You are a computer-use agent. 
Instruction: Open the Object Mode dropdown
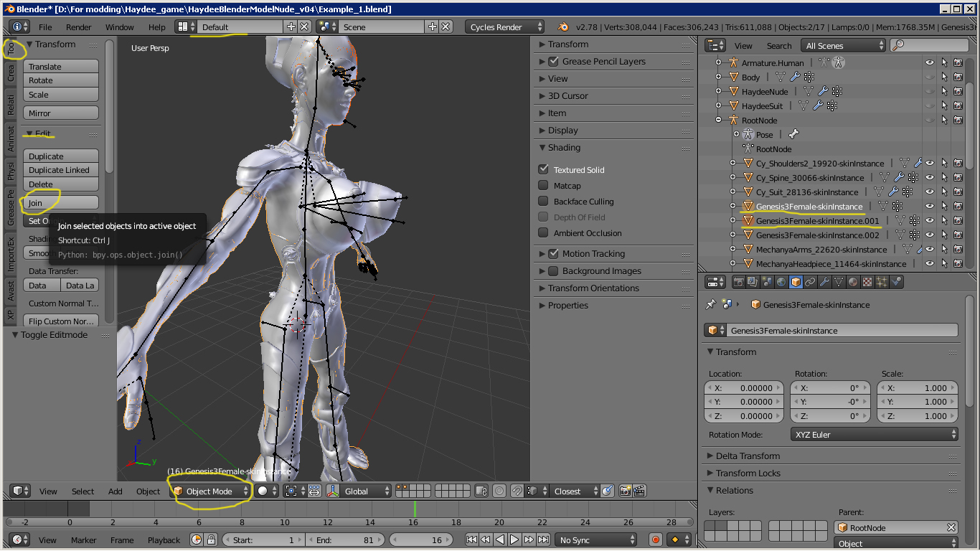pos(211,491)
